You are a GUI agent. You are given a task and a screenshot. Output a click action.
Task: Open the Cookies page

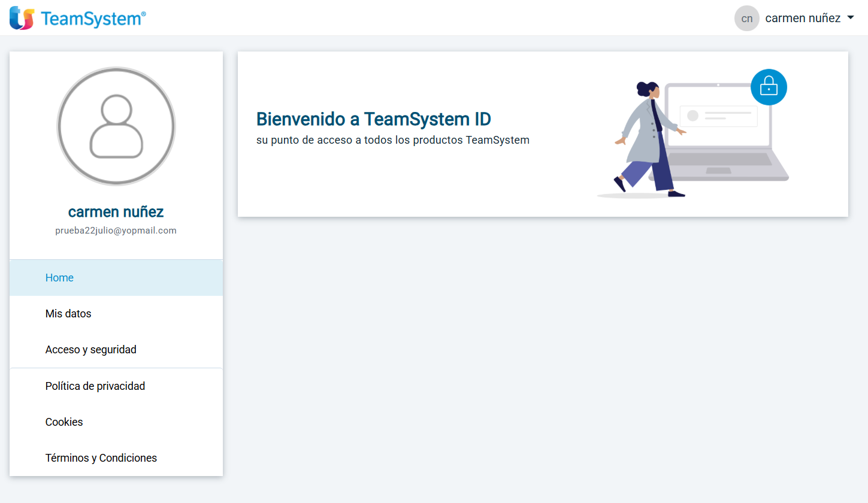pos(116,422)
